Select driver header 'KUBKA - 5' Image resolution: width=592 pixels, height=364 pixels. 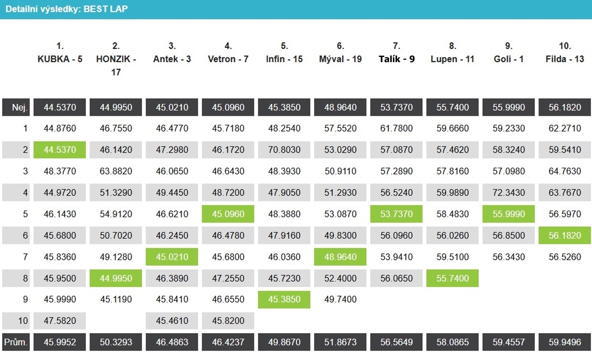[60, 59]
